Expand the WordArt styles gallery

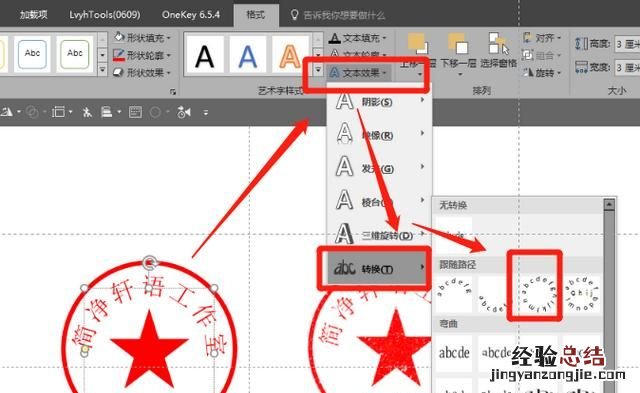(318, 70)
